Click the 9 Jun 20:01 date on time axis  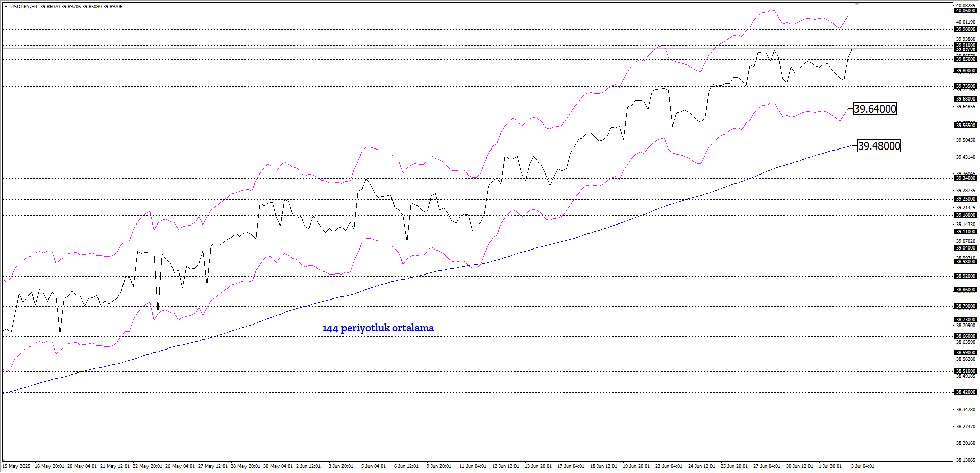point(439,466)
